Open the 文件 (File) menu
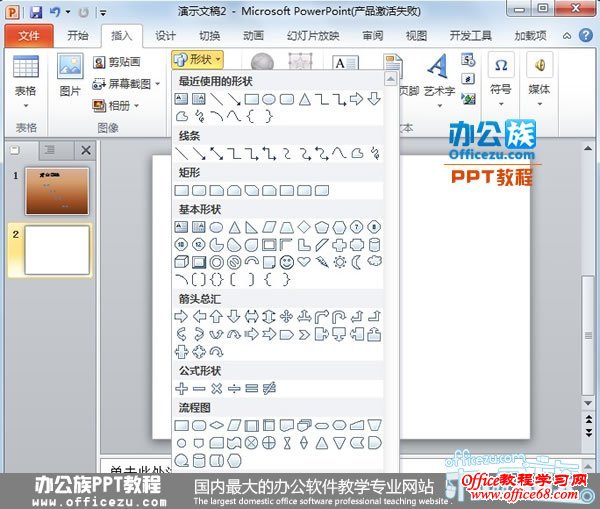Screen dimensions: 600x509 point(29,35)
